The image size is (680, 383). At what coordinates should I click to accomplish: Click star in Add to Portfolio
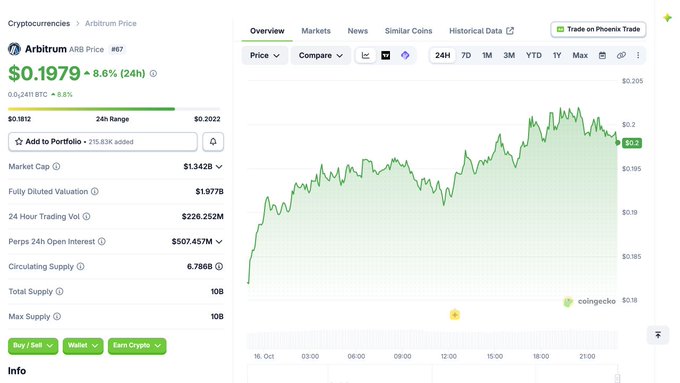(19, 142)
